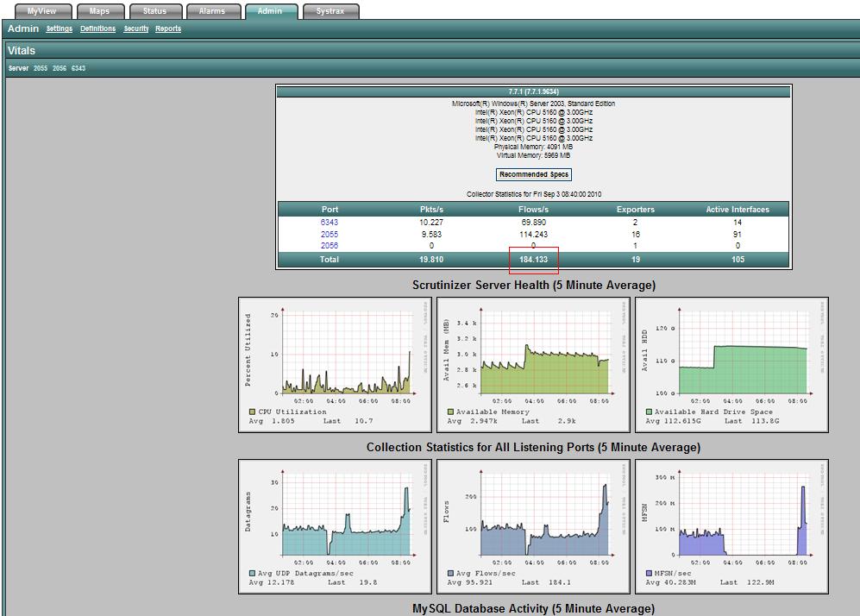Open the Admin Settings link

[60, 28]
